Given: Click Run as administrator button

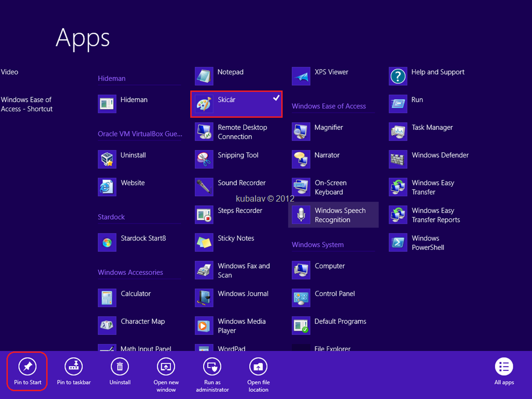Looking at the screenshot, I should click(x=212, y=375).
